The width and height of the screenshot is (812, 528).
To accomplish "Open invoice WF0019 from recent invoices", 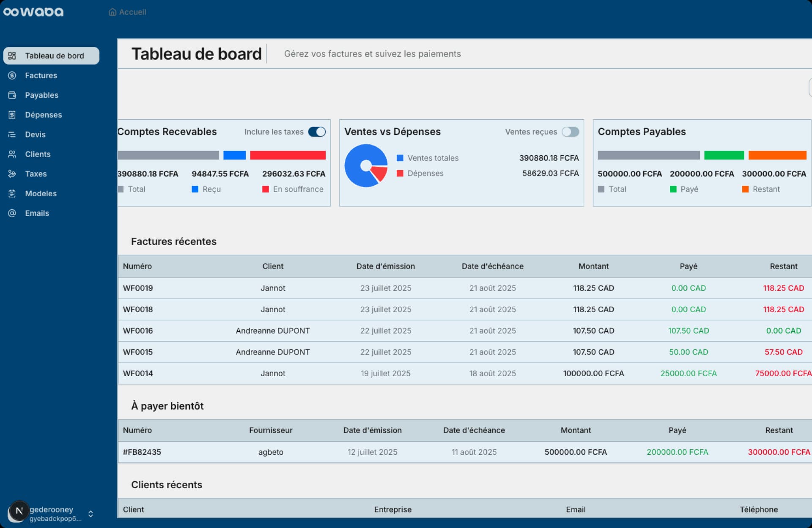I will [137, 288].
